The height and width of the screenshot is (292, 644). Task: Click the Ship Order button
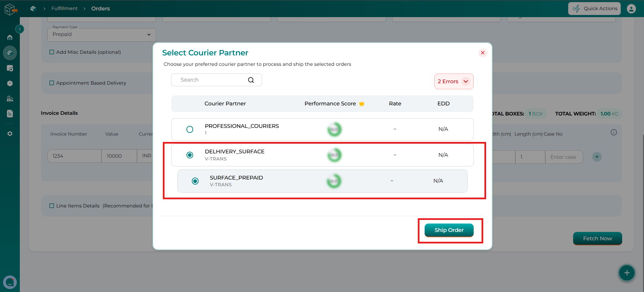coord(449,230)
